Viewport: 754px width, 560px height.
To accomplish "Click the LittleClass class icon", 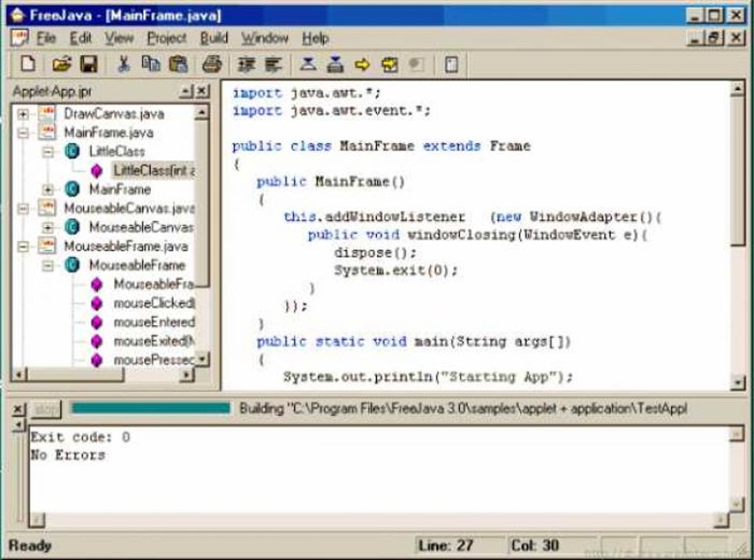I will tap(72, 151).
